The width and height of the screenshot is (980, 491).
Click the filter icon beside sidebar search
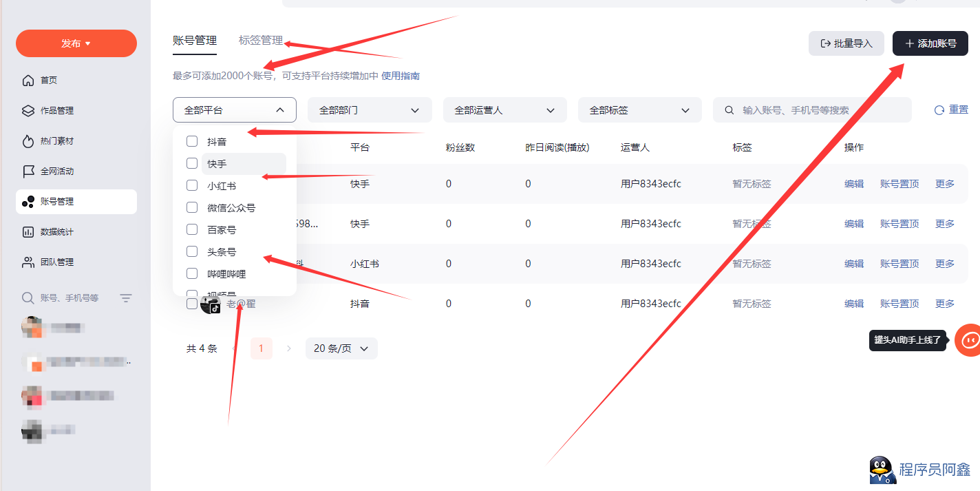126,298
